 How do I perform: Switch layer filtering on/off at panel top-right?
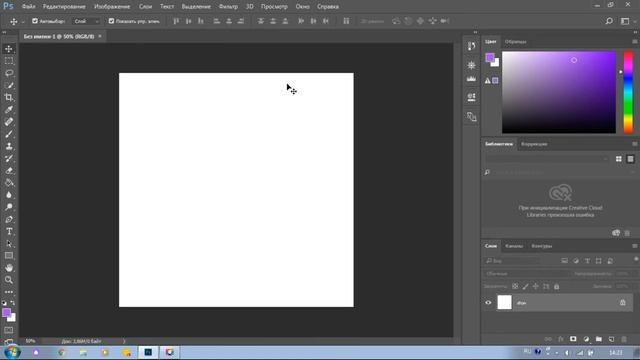click(636, 260)
